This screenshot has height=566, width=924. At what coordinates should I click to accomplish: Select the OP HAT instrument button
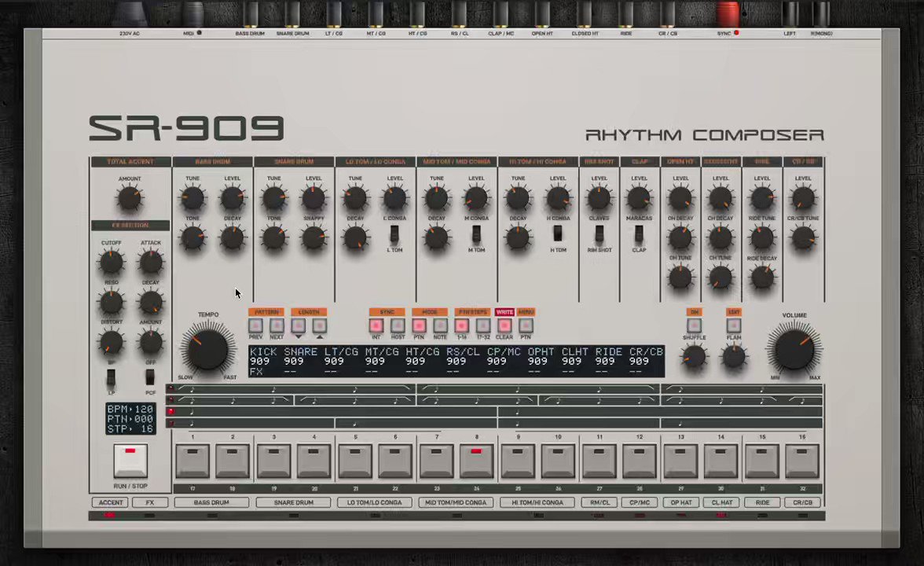click(x=681, y=502)
